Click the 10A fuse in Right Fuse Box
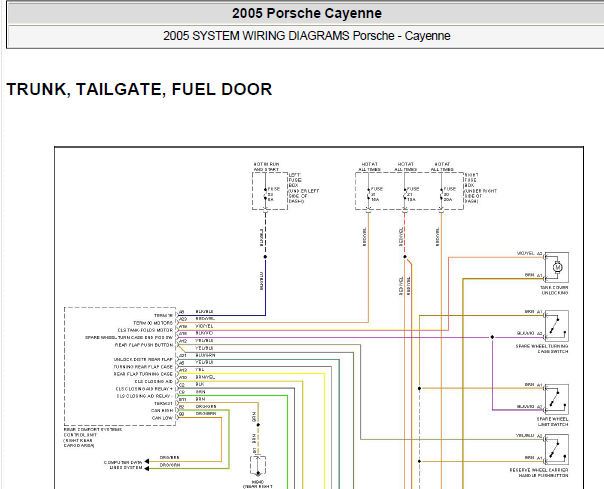The height and width of the screenshot is (489, 604). pos(369,194)
